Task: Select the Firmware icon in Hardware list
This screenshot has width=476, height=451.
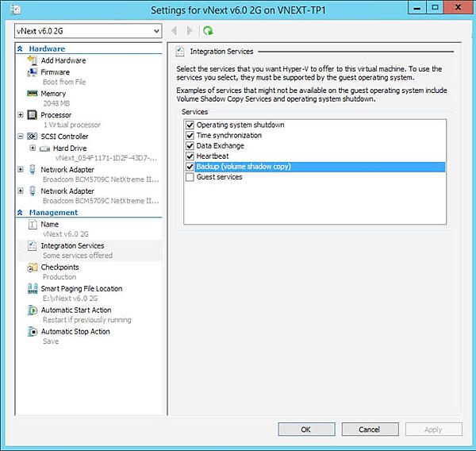Action: pyautogui.click(x=33, y=72)
